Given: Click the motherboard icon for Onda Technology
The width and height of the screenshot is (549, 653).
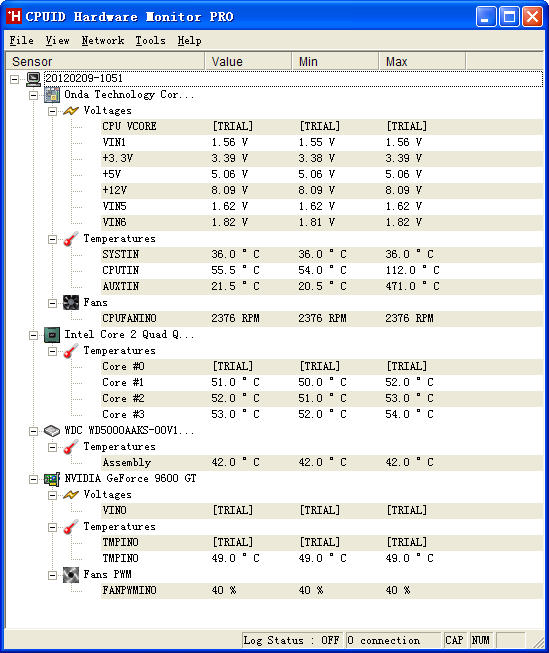Looking at the screenshot, I should point(52,95).
